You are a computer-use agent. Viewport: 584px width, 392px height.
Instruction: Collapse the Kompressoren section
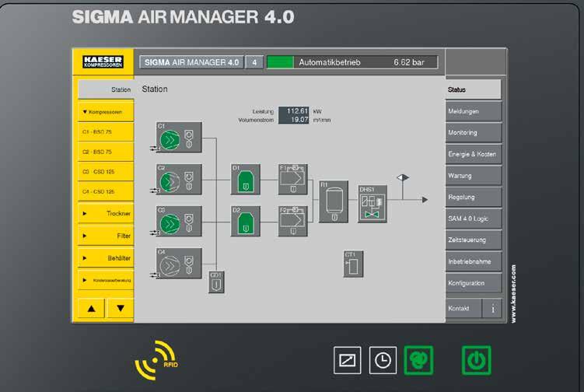[x=106, y=111]
